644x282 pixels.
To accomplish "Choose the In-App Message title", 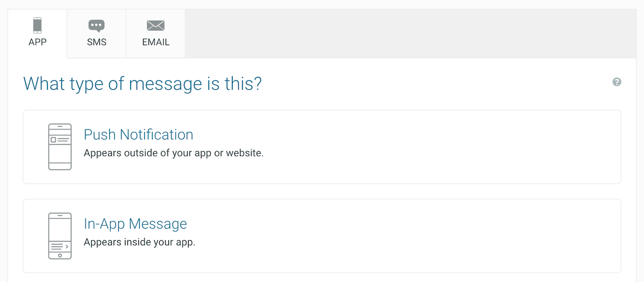I will pos(135,224).
